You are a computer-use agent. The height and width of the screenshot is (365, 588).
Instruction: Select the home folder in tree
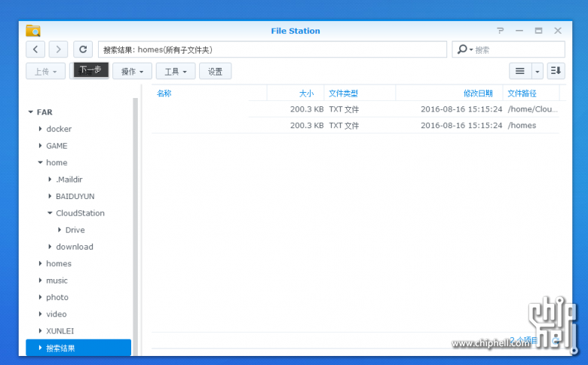(57, 162)
